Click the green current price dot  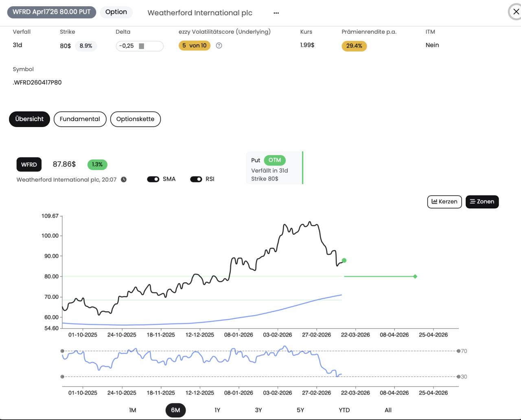pyautogui.click(x=344, y=261)
